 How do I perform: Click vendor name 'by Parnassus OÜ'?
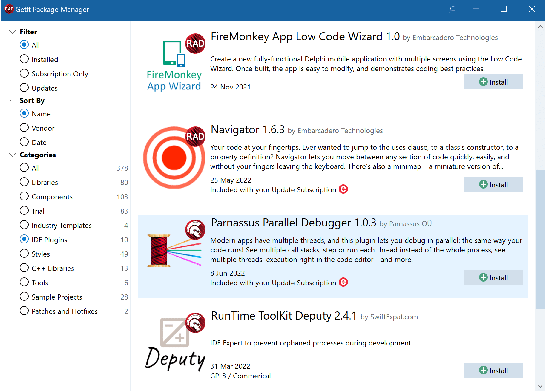coord(406,224)
